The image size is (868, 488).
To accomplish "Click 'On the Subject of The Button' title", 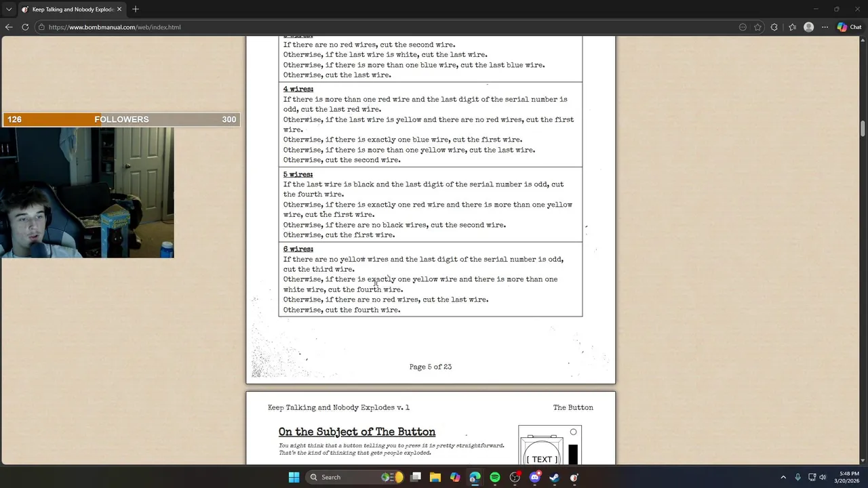I will (x=357, y=432).
